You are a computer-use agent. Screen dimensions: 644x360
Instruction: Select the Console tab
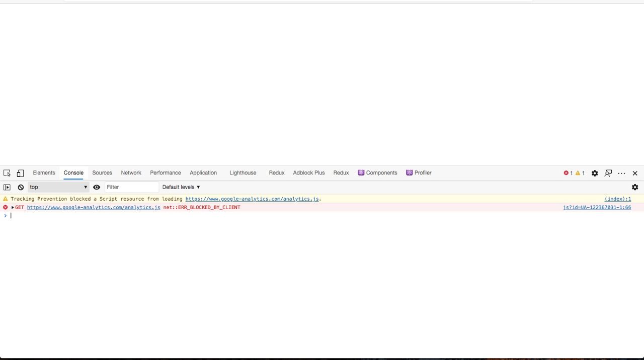point(73,172)
